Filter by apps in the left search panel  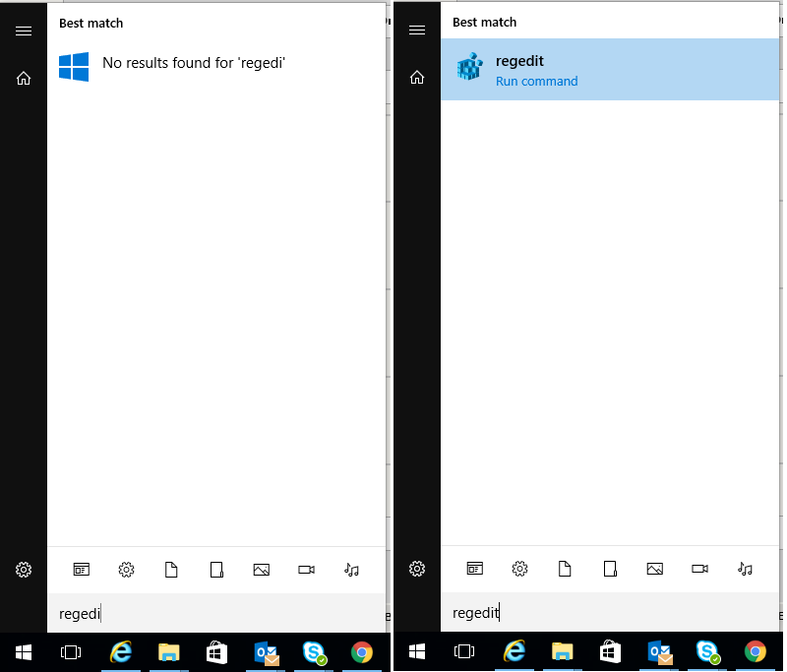pyautogui.click(x=82, y=569)
